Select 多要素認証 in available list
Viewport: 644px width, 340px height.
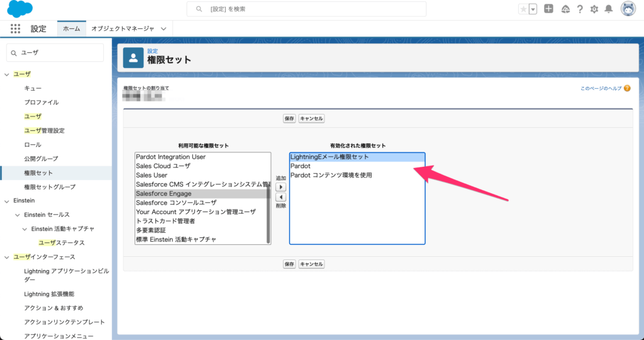pyautogui.click(x=201, y=230)
